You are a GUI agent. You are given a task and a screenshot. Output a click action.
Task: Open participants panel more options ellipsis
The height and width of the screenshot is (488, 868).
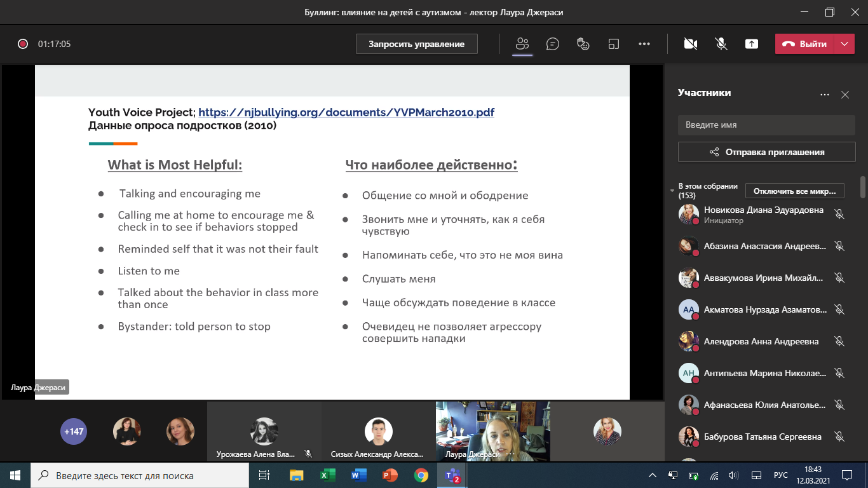(x=825, y=95)
